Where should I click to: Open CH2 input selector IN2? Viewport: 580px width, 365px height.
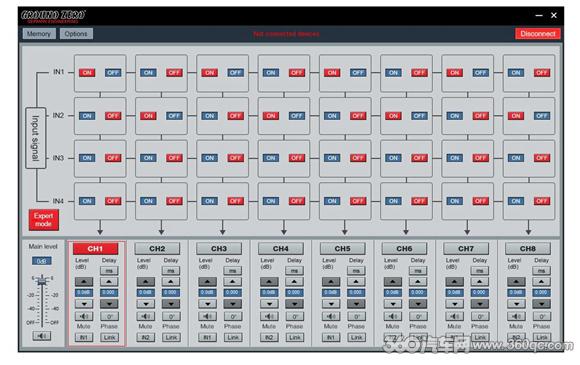146,337
